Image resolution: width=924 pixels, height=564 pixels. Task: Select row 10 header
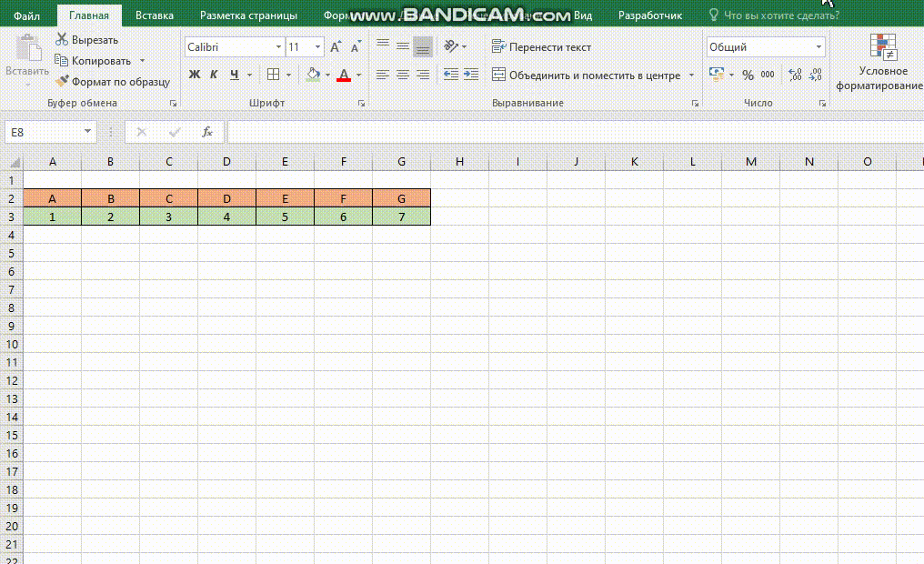coord(12,344)
